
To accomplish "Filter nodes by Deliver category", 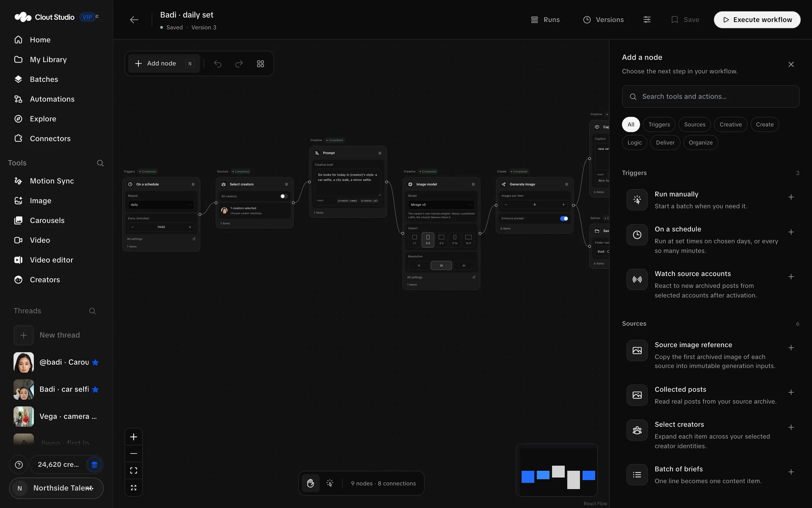I will (665, 143).
